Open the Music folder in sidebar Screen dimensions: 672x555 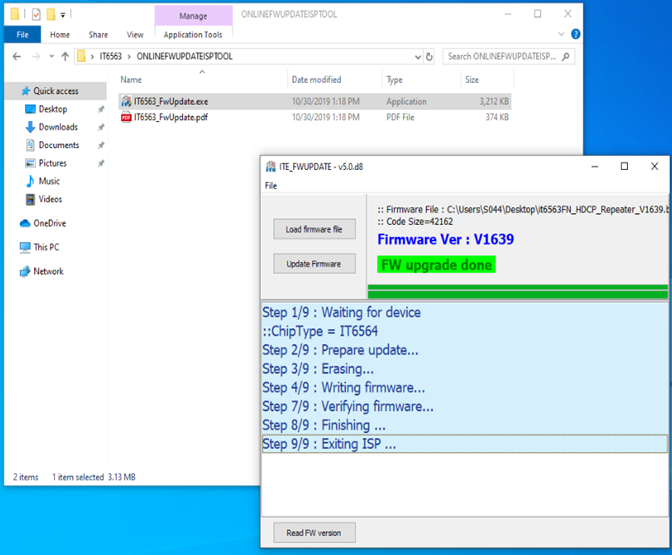point(48,181)
